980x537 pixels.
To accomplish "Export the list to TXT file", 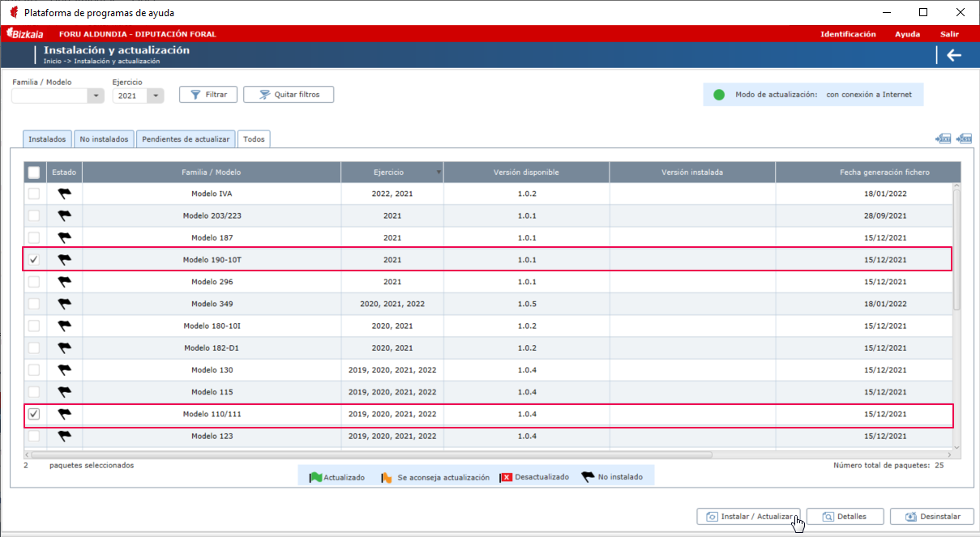I will click(x=943, y=139).
